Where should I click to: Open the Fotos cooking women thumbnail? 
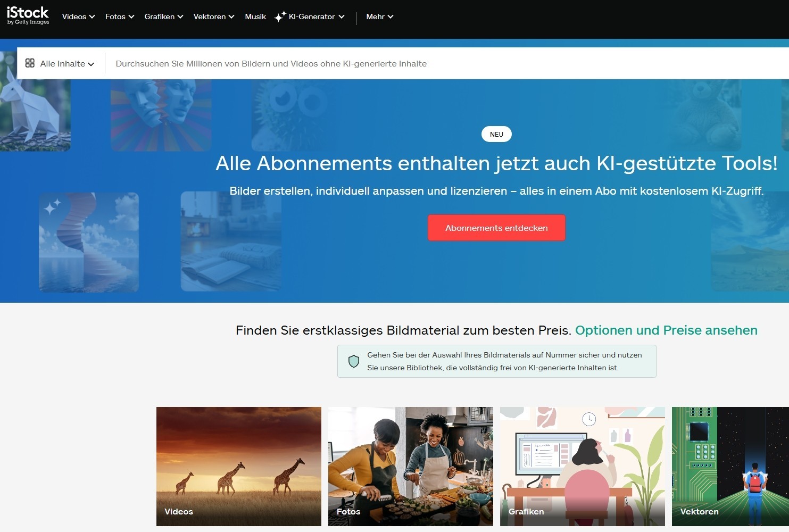click(x=411, y=467)
